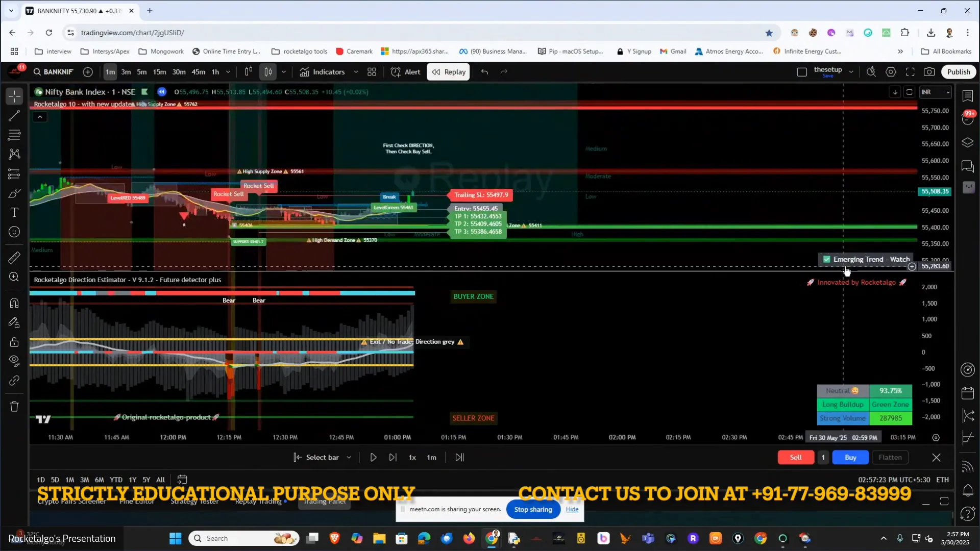Viewport: 980px width, 551px height.
Task: Open BANKNIFTY symbol search
Action: click(x=54, y=72)
